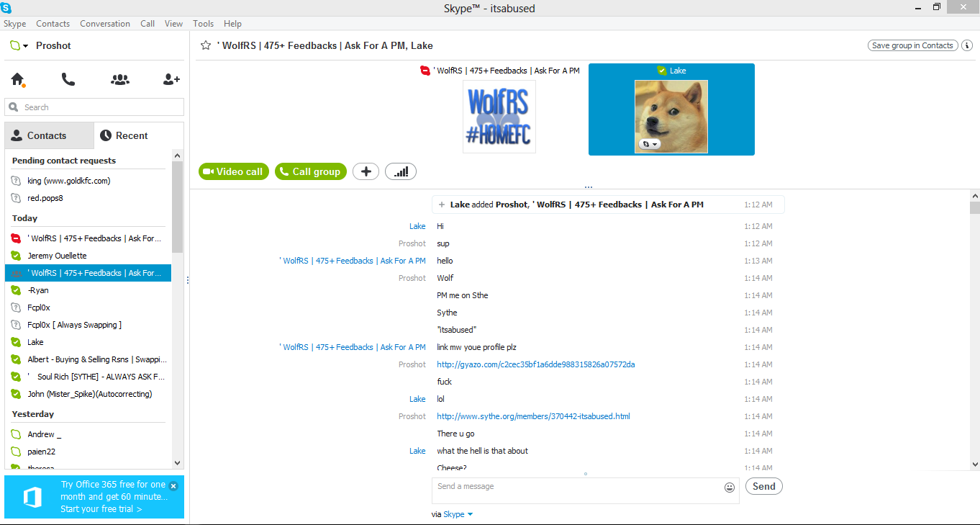Open group info icon next to Save group
This screenshot has width=980, height=525.
pos(967,45)
